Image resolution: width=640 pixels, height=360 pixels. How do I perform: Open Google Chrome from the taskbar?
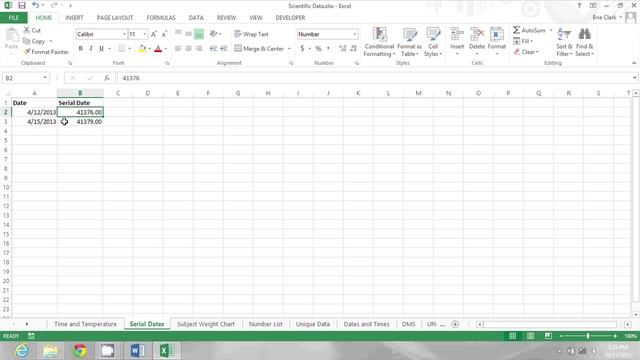(x=80, y=351)
